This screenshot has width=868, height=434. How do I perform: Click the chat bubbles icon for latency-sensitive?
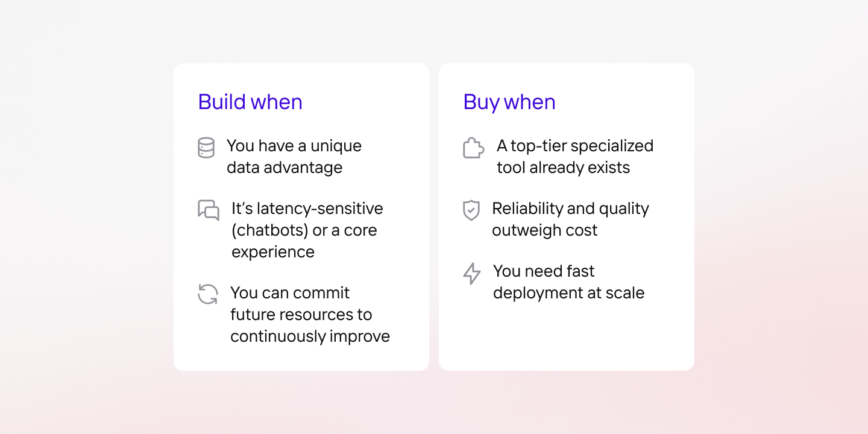click(x=208, y=210)
